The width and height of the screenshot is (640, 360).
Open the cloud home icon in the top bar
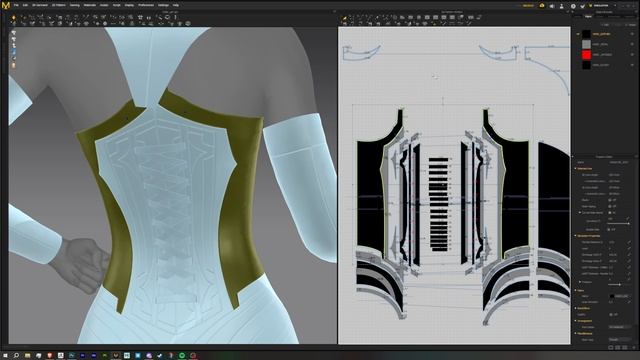tap(542, 6)
